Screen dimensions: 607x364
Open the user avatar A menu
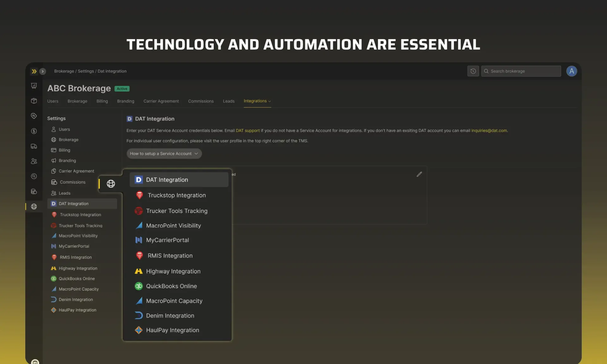coord(572,71)
